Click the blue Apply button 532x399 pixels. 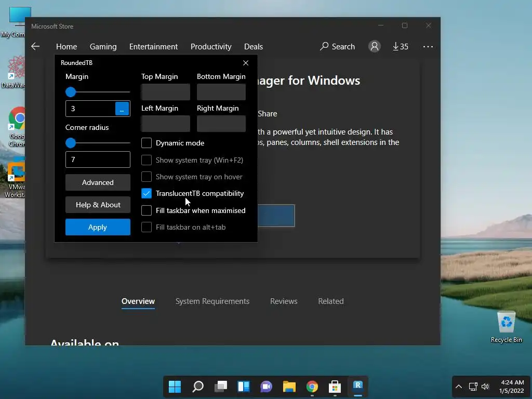(x=98, y=227)
